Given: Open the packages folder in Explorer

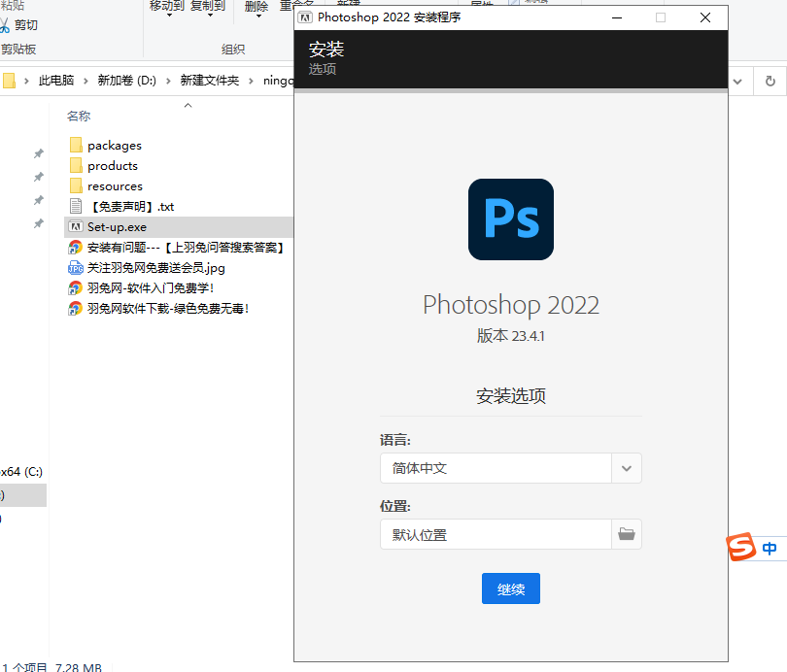Looking at the screenshot, I should pyautogui.click(x=115, y=146).
